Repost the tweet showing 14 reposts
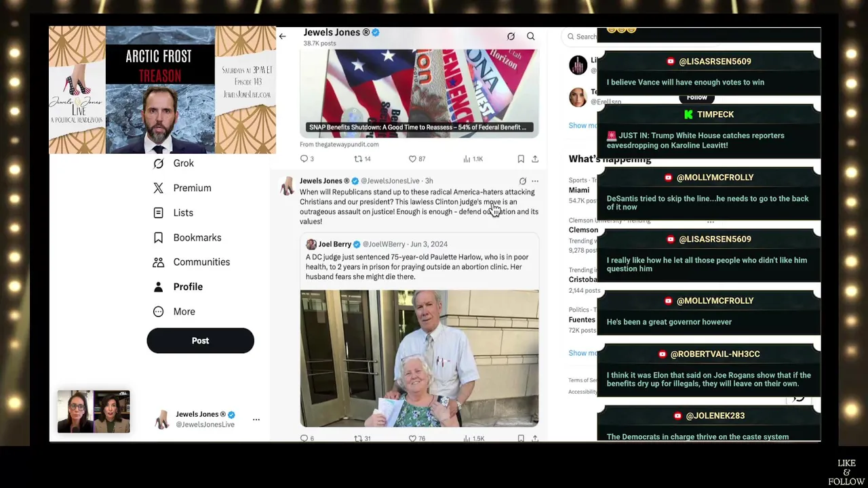Screen dimensions: 868x488 click(363, 159)
